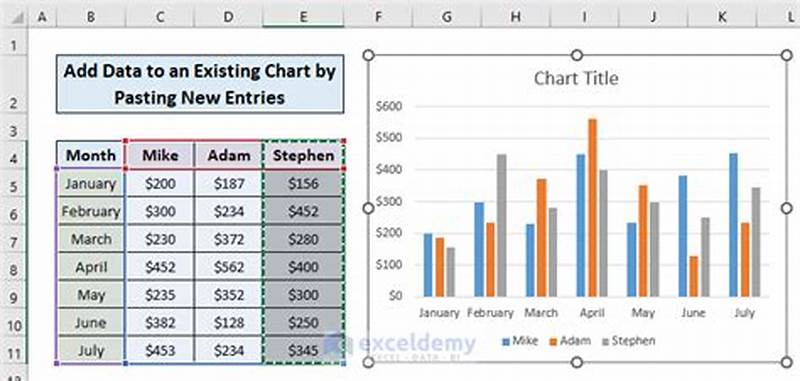Select column J header
The height and width of the screenshot is (381, 800).
tap(654, 17)
